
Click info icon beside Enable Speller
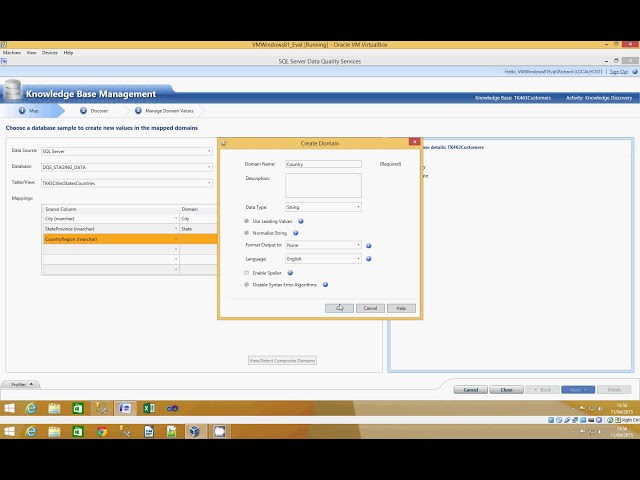pyautogui.click(x=290, y=273)
